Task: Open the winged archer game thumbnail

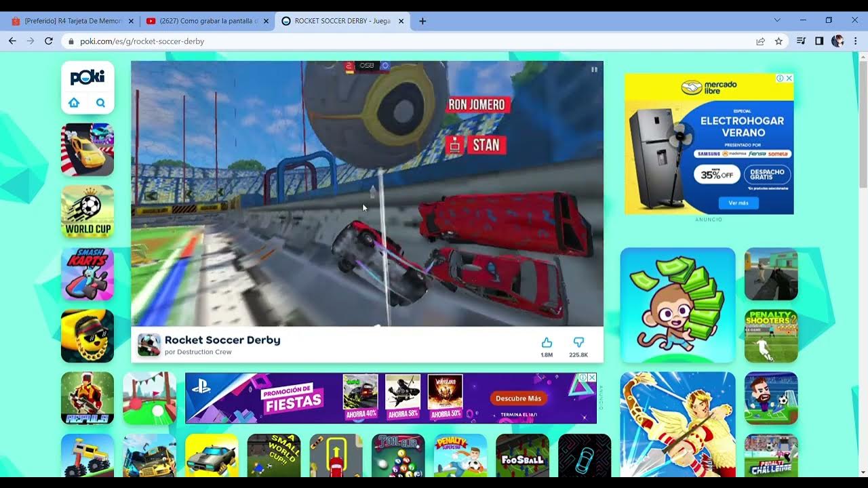Action: coord(677,425)
